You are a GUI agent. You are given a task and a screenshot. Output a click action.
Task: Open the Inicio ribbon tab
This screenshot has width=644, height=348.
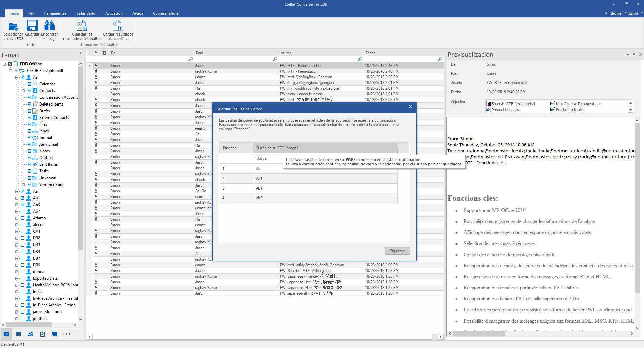tap(14, 13)
